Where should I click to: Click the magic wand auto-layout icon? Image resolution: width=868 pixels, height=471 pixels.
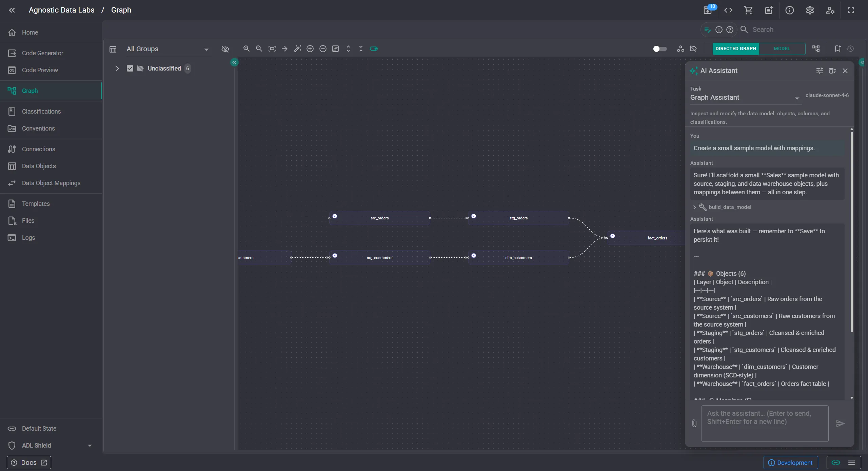297,49
